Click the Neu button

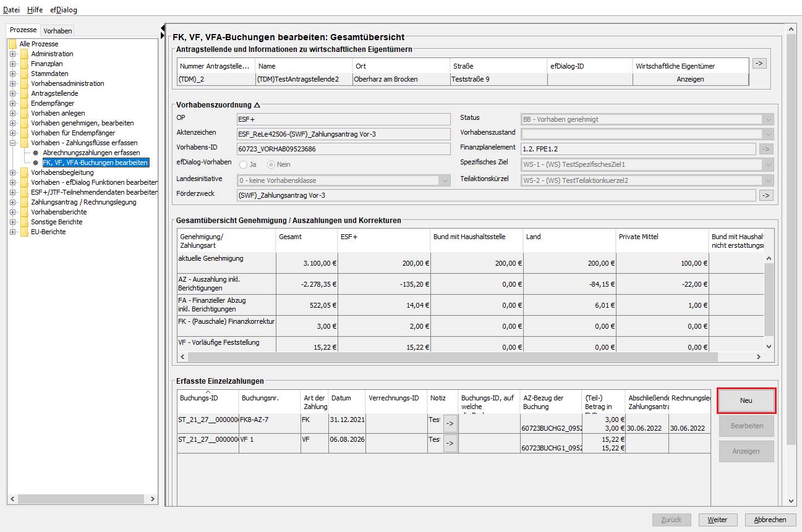coord(746,400)
